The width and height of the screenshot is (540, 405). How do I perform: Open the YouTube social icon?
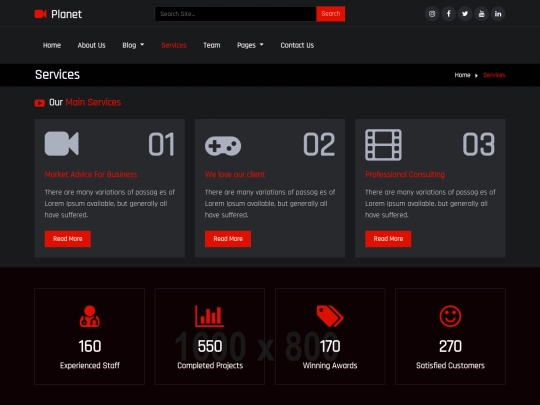click(x=481, y=14)
